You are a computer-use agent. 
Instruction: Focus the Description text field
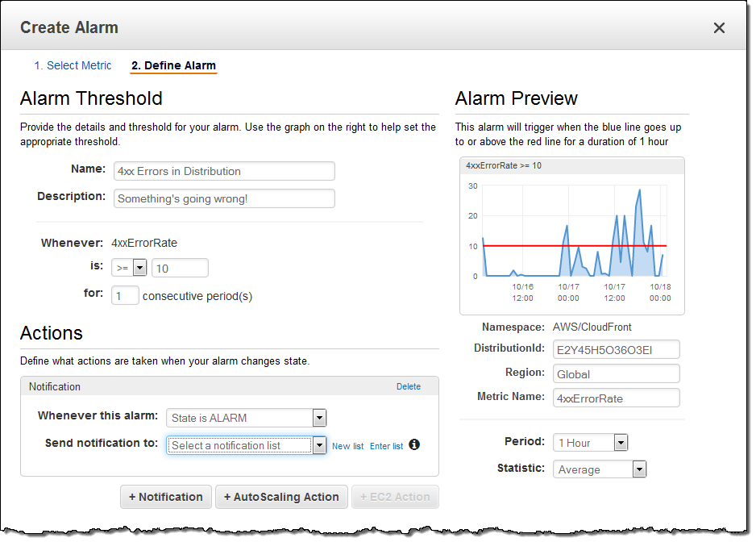click(x=223, y=198)
